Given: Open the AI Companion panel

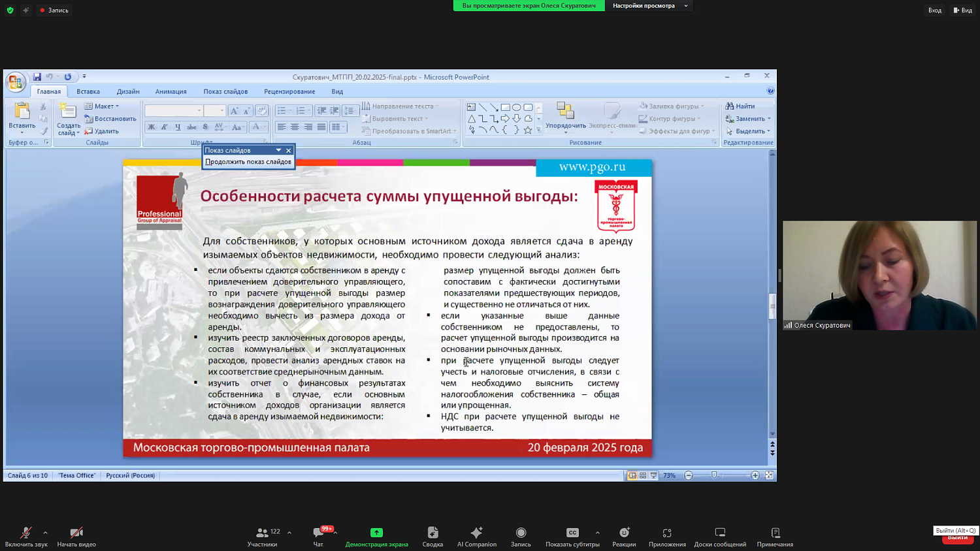Looking at the screenshot, I should [x=476, y=533].
